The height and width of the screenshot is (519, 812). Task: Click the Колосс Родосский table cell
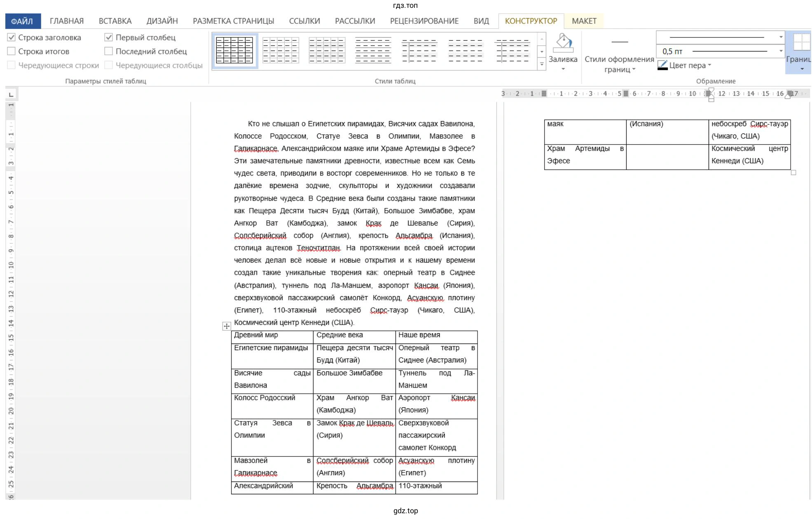(x=272, y=406)
